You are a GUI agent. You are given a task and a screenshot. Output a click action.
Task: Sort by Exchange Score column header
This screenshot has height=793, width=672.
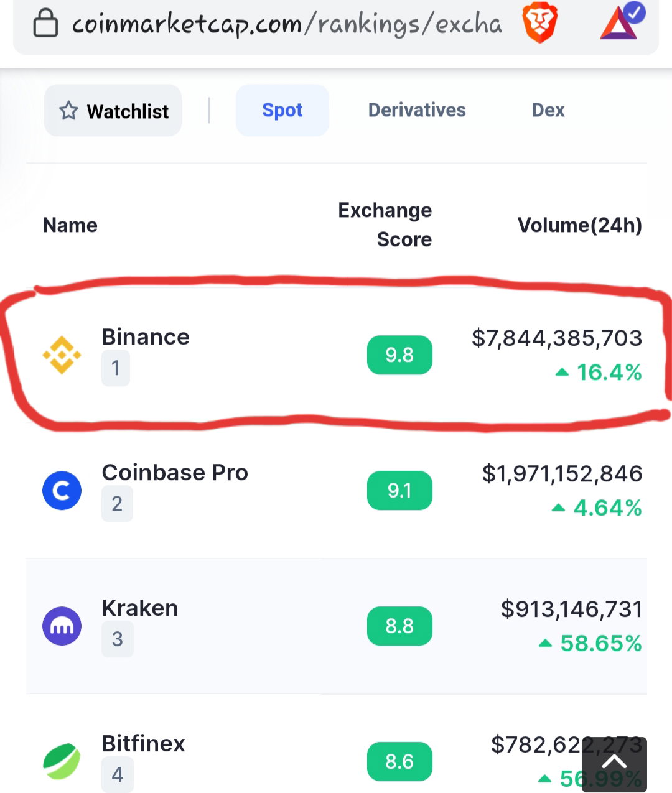385,225
